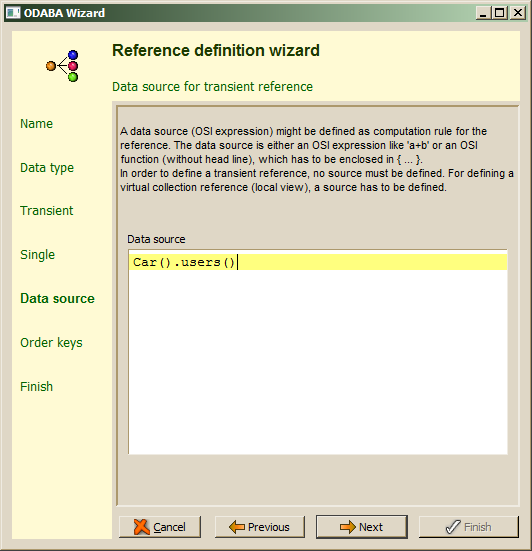The width and height of the screenshot is (532, 551).
Task: Select the Data source step
Action: pos(57,299)
